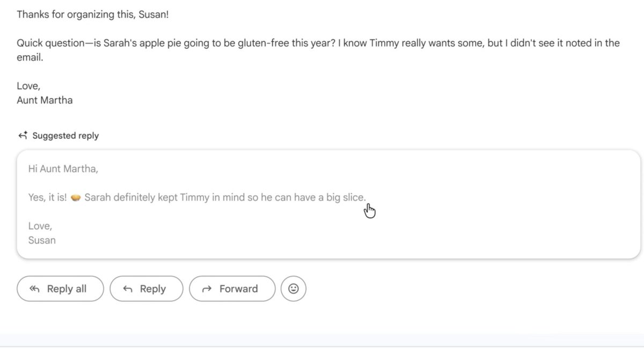Viewport: 644px width, 362px height.
Task: Click the "Suggested reply" heading text
Action: [x=65, y=136]
